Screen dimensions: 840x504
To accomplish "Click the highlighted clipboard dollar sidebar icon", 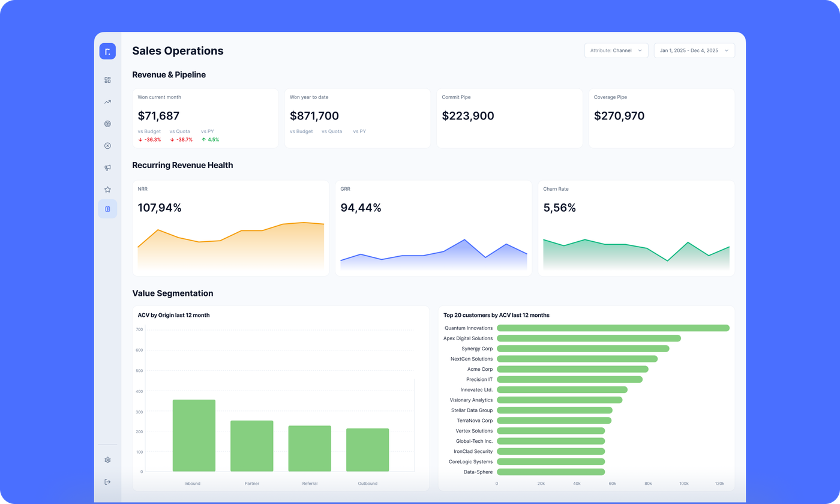I will point(107,209).
